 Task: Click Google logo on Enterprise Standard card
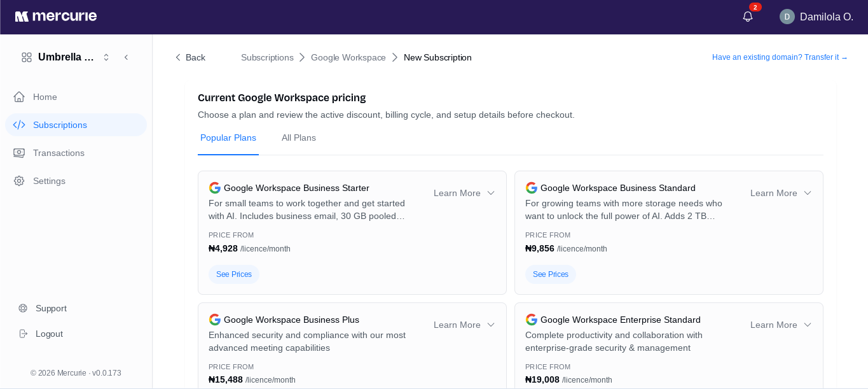pyautogui.click(x=532, y=320)
